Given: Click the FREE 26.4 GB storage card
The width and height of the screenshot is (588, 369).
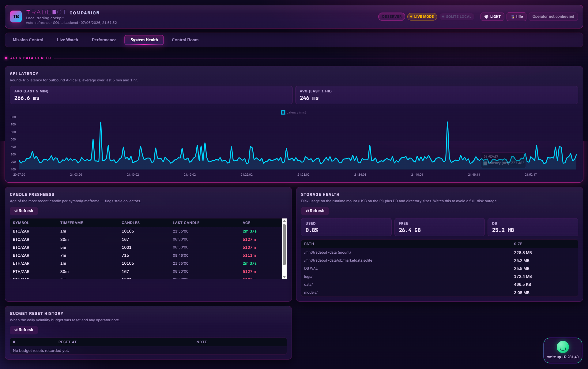Looking at the screenshot, I should (439, 227).
